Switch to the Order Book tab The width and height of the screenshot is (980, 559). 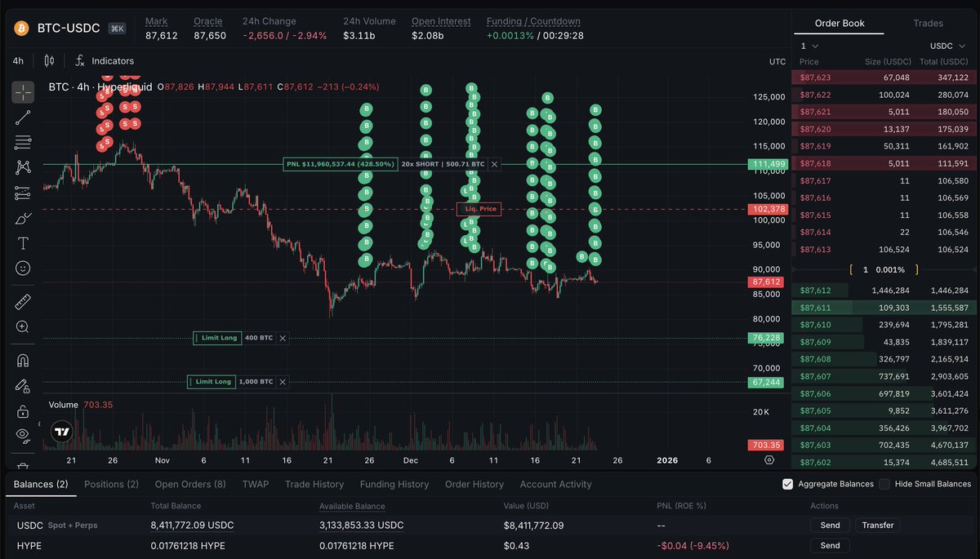click(840, 23)
